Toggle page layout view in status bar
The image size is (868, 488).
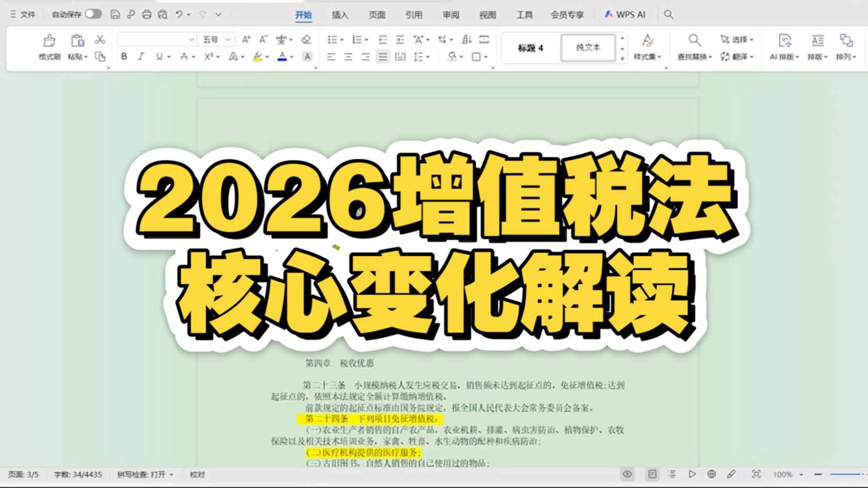(x=652, y=475)
